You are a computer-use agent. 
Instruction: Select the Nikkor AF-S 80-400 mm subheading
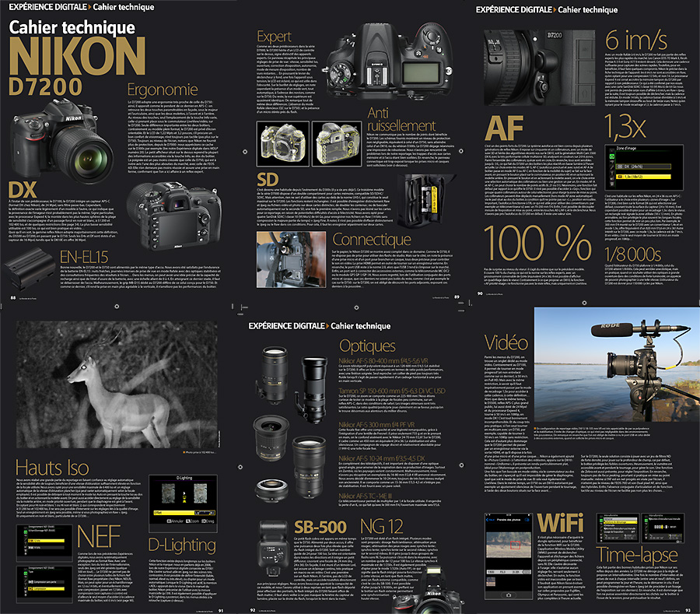383,361
